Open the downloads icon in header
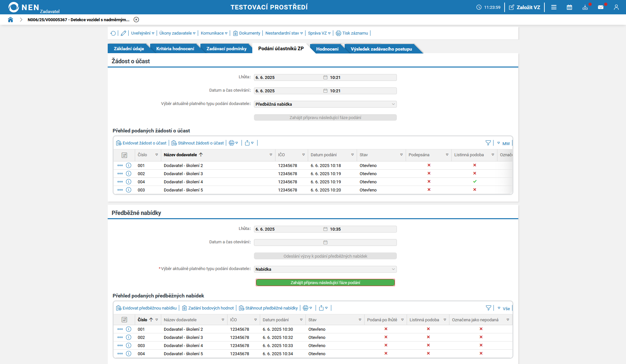 [x=585, y=7]
